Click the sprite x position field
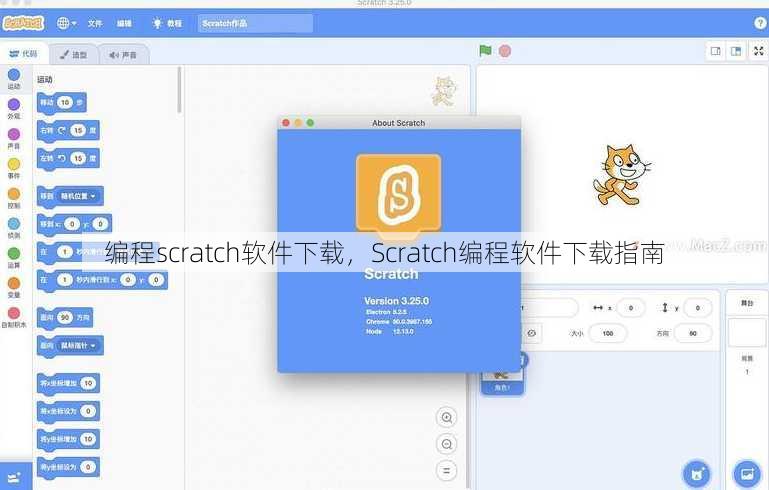 point(631,308)
